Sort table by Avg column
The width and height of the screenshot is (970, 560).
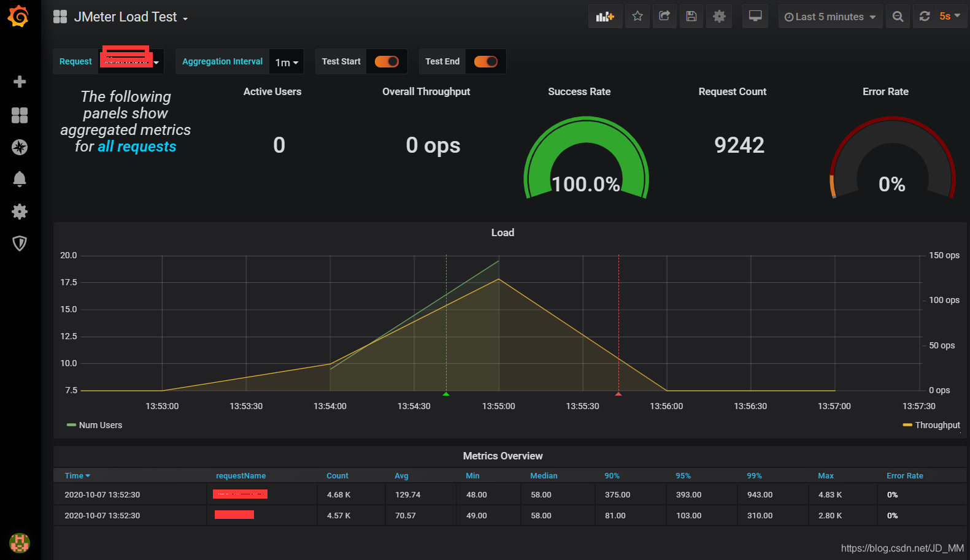(401, 476)
